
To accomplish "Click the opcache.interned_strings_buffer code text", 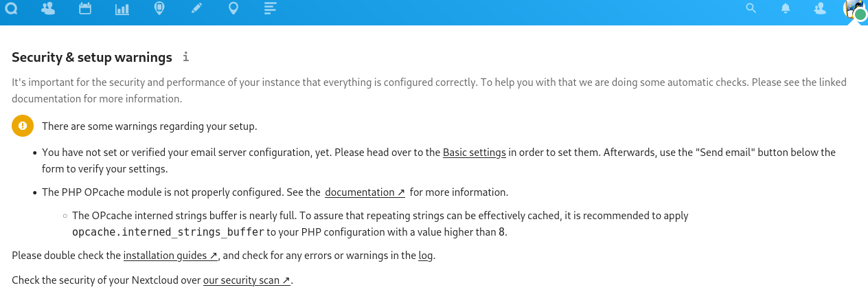I will 168,232.
